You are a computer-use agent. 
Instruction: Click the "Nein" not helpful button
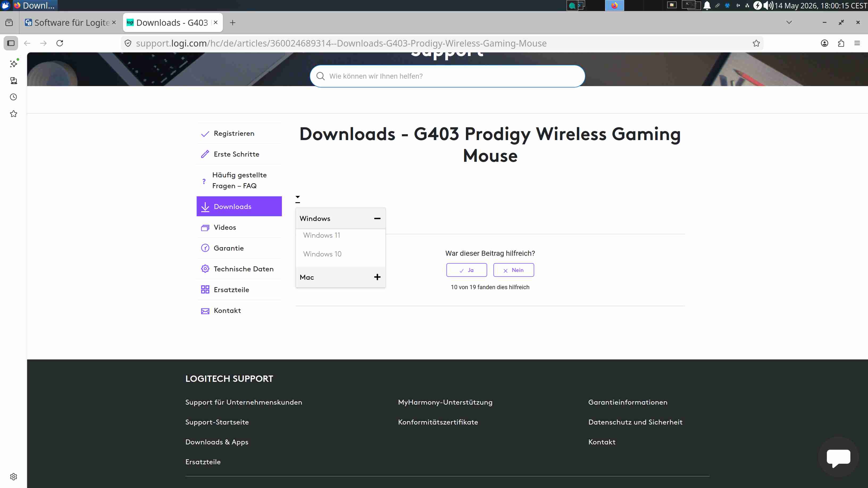click(514, 270)
